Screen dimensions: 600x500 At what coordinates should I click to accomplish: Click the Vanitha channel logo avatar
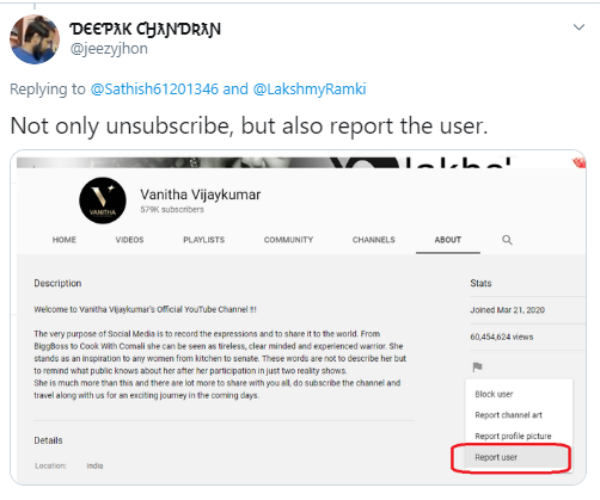click(x=103, y=200)
